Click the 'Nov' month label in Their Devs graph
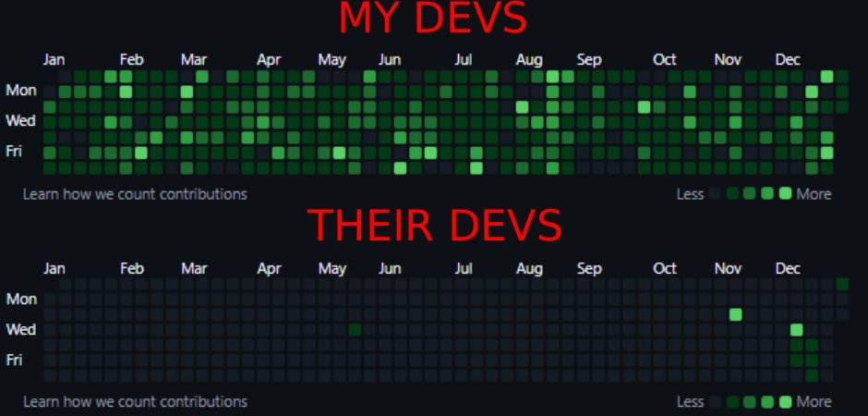 point(728,269)
